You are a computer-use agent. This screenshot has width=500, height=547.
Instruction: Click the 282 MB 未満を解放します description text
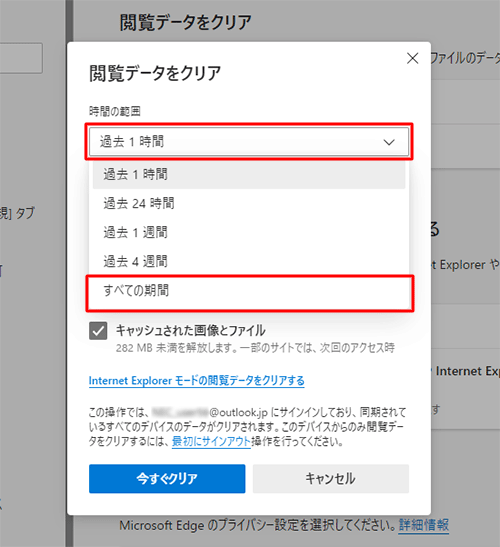click(255, 348)
